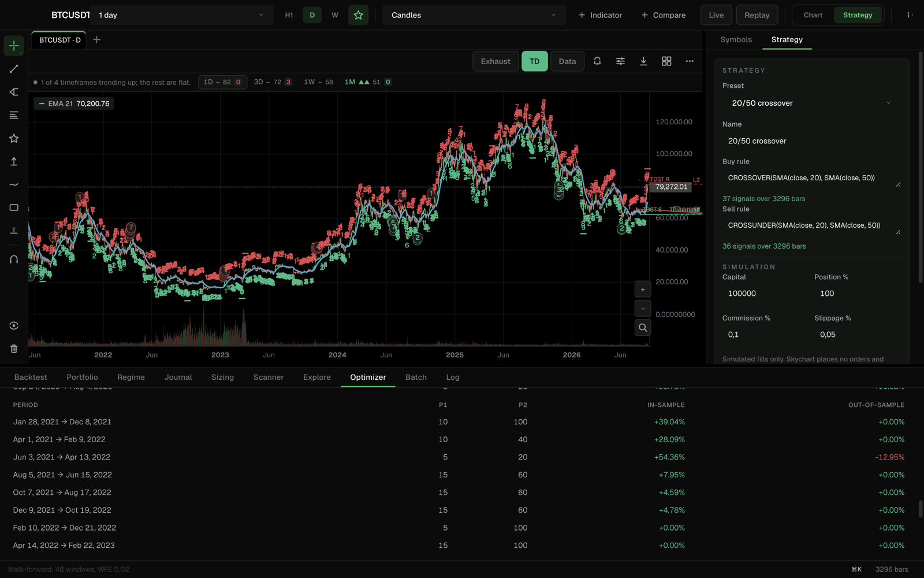Click the Live button
The width and height of the screenshot is (924, 578).
click(716, 15)
